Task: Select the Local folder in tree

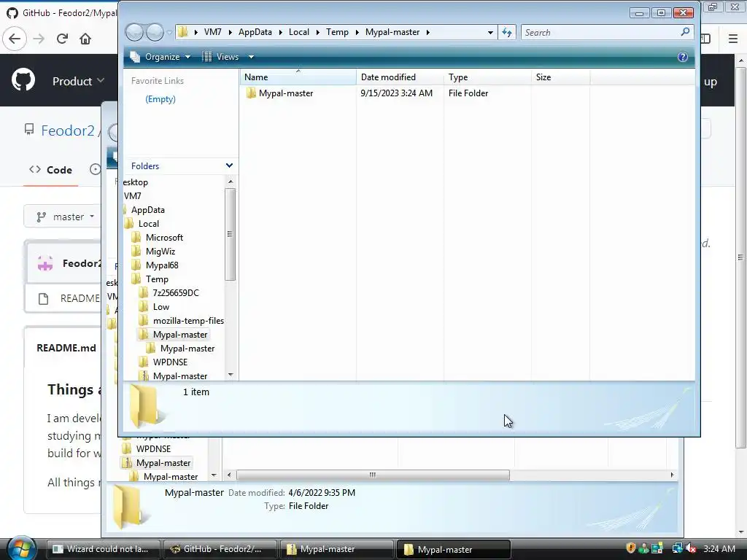Action: (149, 223)
